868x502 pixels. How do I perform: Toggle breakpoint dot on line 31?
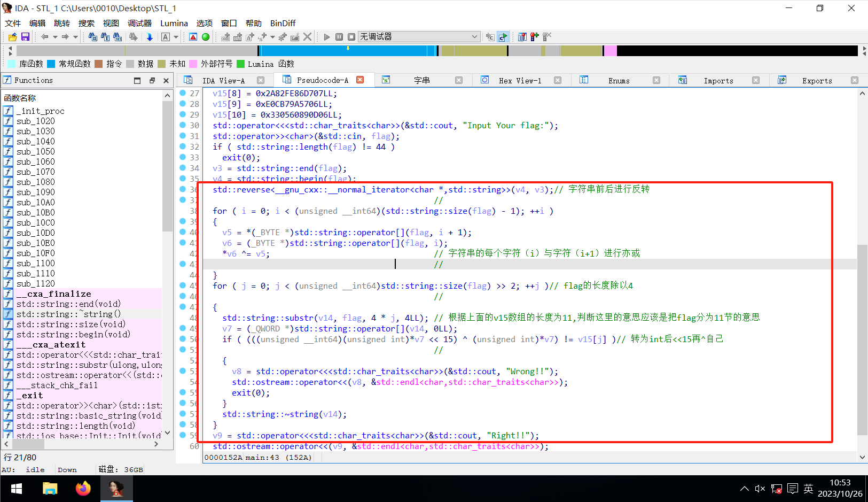pyautogui.click(x=183, y=136)
